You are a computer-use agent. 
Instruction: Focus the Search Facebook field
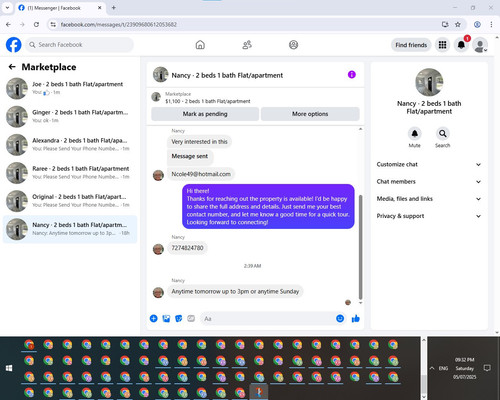(x=79, y=45)
